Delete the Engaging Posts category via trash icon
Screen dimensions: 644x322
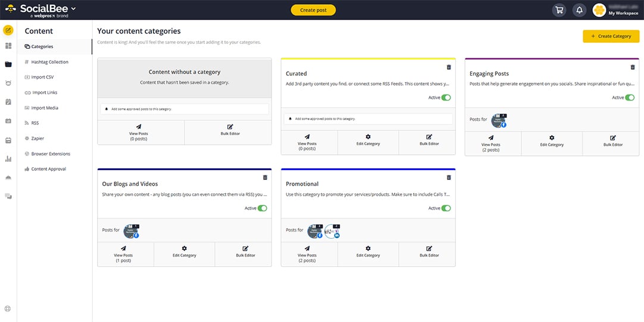point(633,67)
